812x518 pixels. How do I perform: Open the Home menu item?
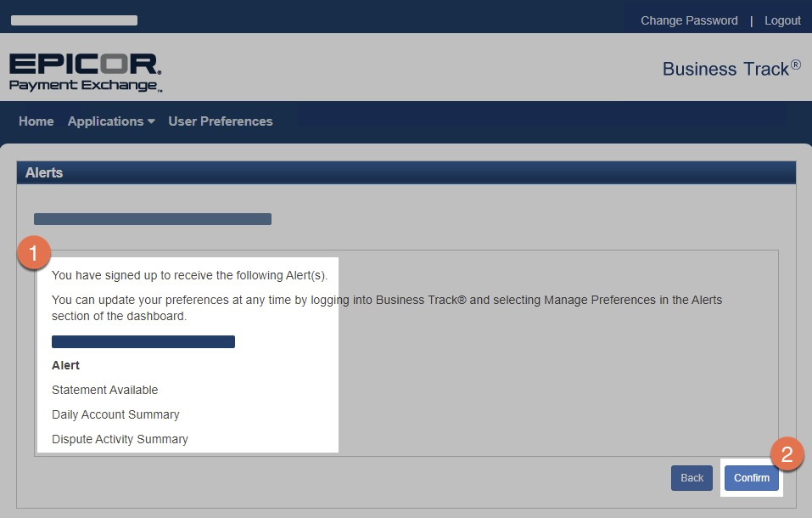36,121
